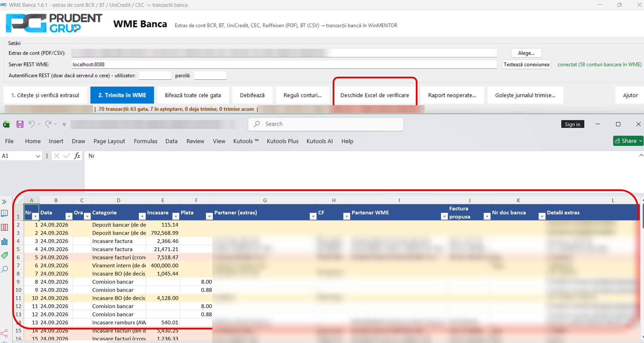Click the Undo arrow in Excel

[32, 124]
